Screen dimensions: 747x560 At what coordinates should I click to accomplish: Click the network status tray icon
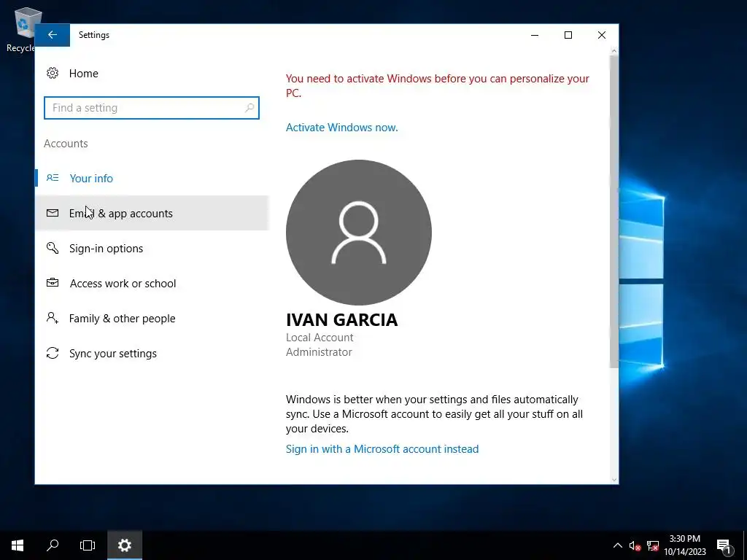click(x=653, y=545)
